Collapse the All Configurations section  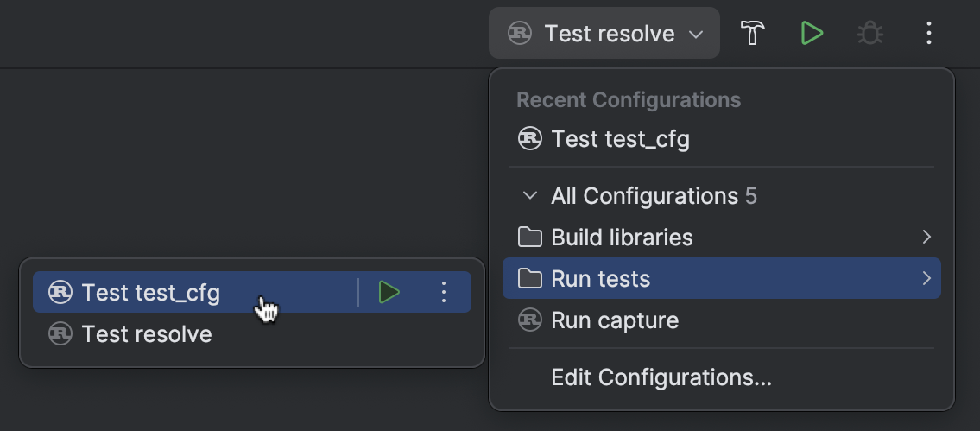(530, 196)
